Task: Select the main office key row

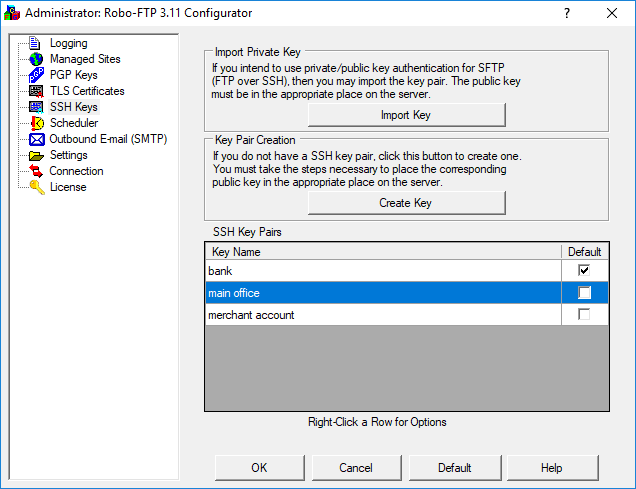Action: [407, 292]
